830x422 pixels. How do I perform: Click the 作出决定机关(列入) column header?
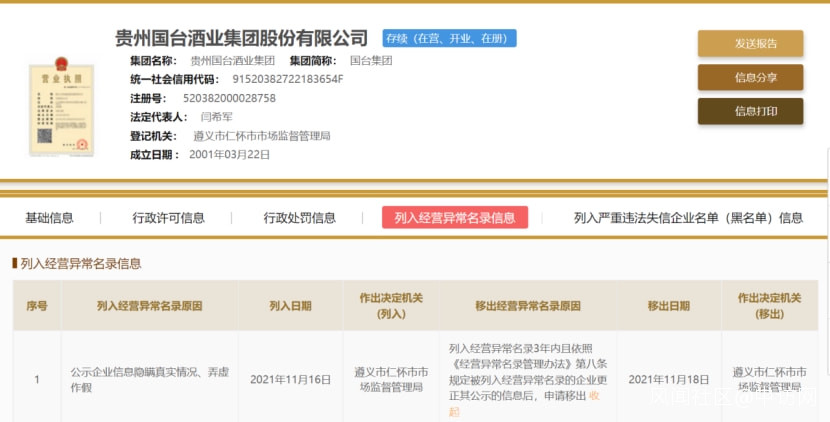pyautogui.click(x=391, y=306)
